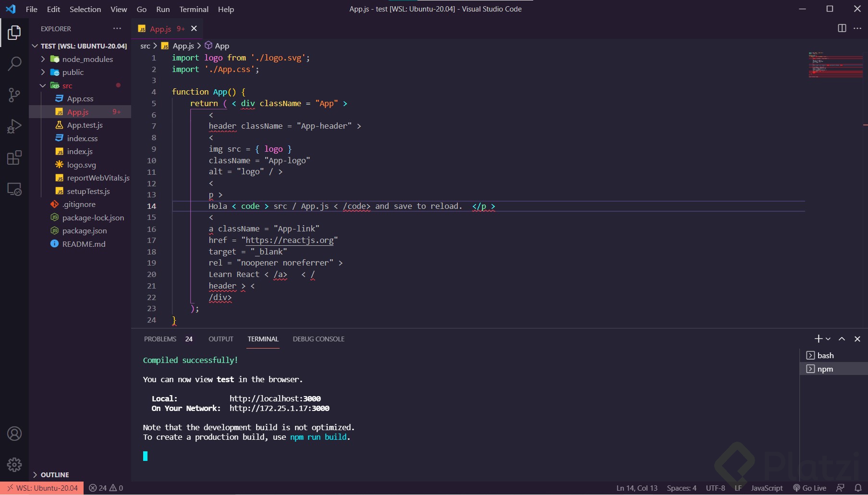Open setupTests.js file
Image resolution: width=868 pixels, height=495 pixels.
(x=80, y=191)
